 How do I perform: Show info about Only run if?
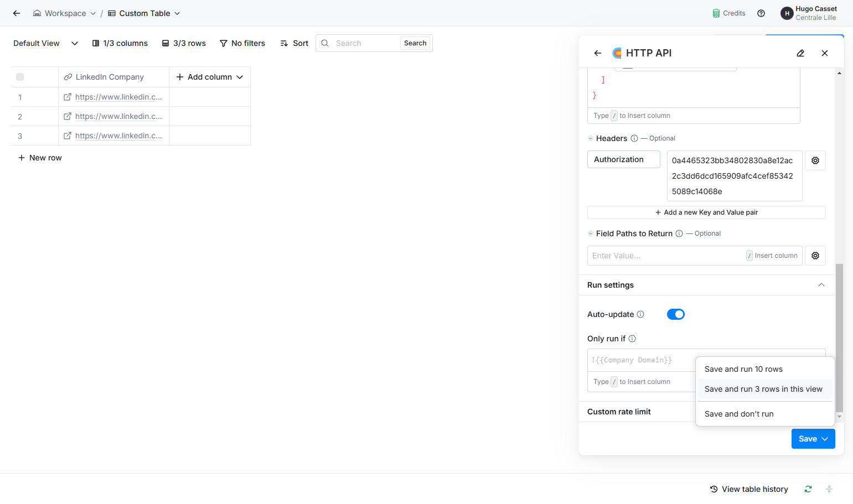(632, 339)
